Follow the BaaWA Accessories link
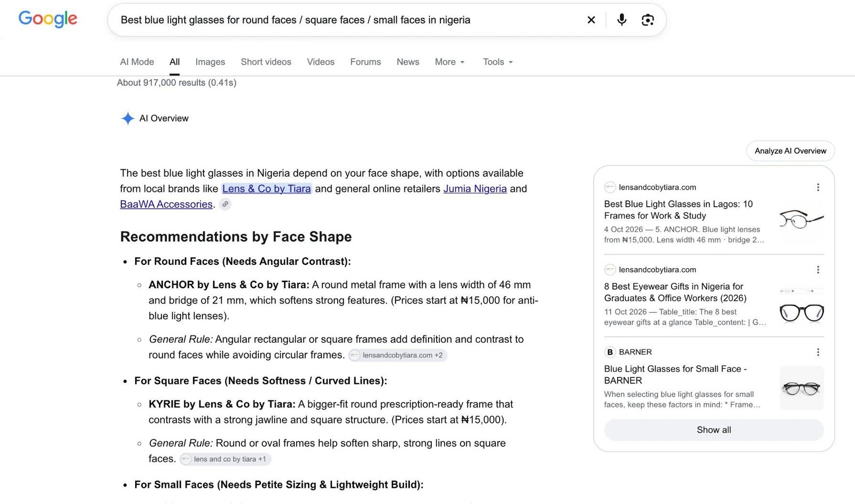 pyautogui.click(x=166, y=204)
